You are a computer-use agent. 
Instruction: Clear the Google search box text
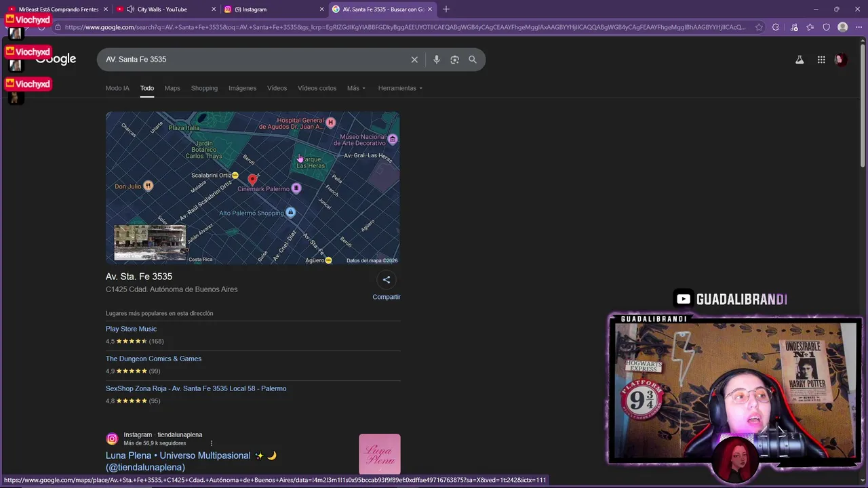414,60
